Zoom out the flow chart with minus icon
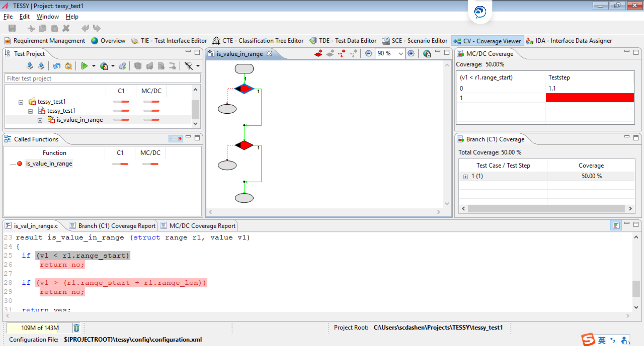The image size is (644, 346). pos(369,53)
